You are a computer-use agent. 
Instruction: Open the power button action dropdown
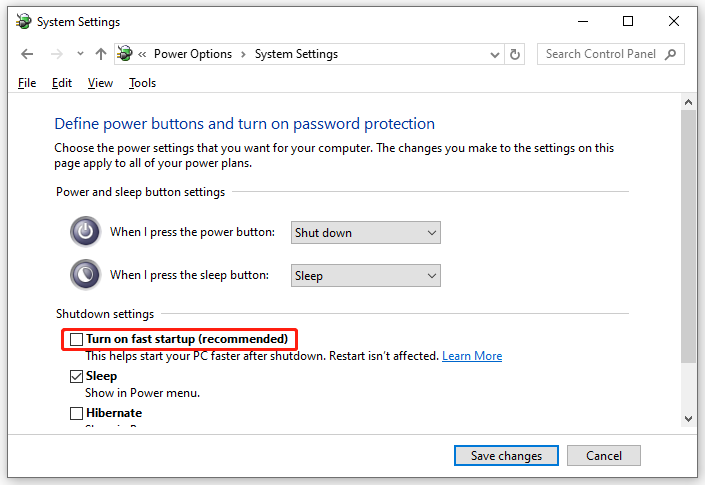pyautogui.click(x=365, y=232)
